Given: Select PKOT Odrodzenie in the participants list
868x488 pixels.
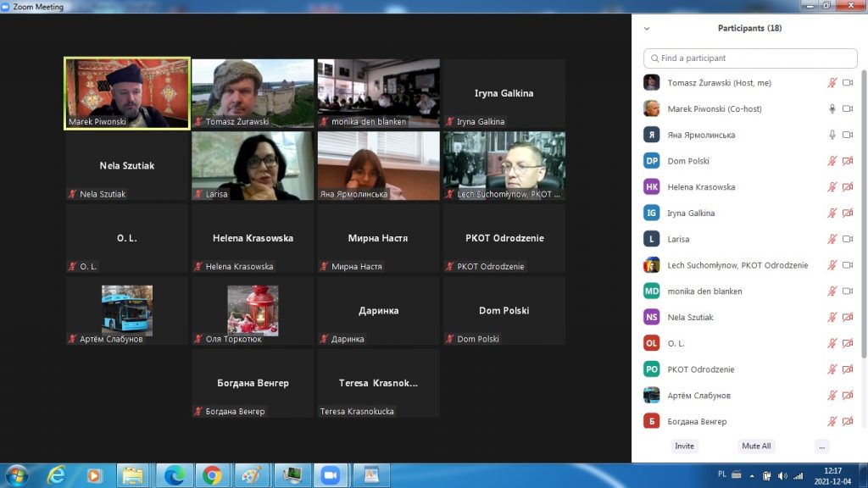Looking at the screenshot, I should tap(700, 369).
